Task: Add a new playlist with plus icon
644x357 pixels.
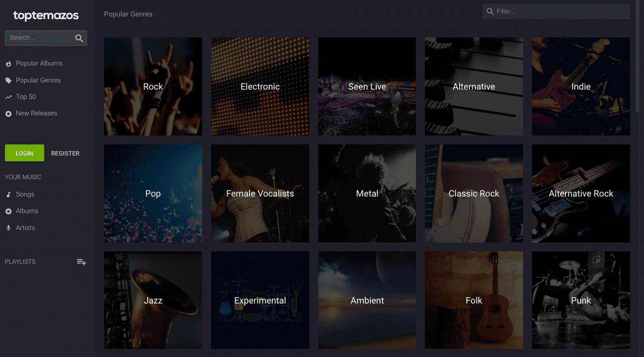Action: pyautogui.click(x=81, y=262)
